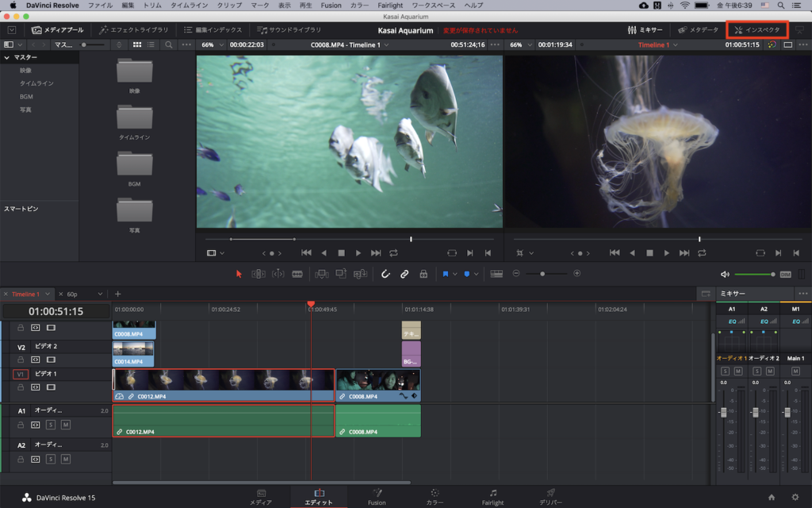Enable snapping with the magnet icon

pyautogui.click(x=386, y=273)
